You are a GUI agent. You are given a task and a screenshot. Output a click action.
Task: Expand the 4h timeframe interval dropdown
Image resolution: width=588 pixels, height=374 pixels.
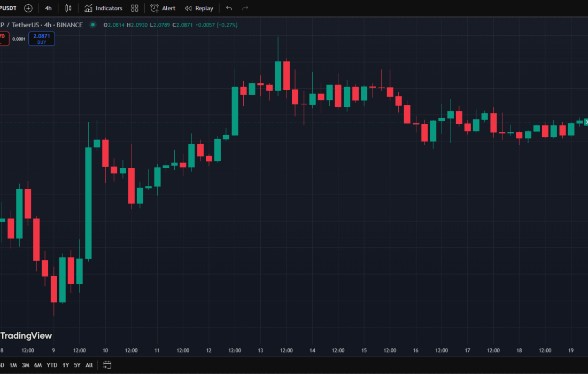coord(49,8)
